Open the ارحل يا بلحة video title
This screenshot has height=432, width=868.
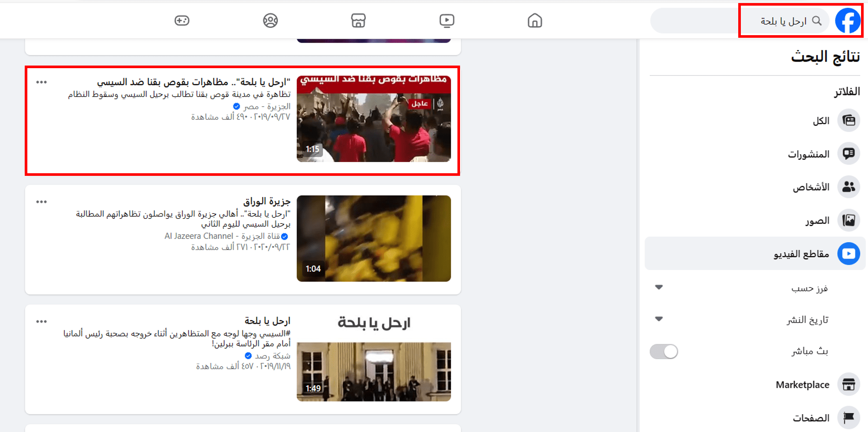point(267,321)
